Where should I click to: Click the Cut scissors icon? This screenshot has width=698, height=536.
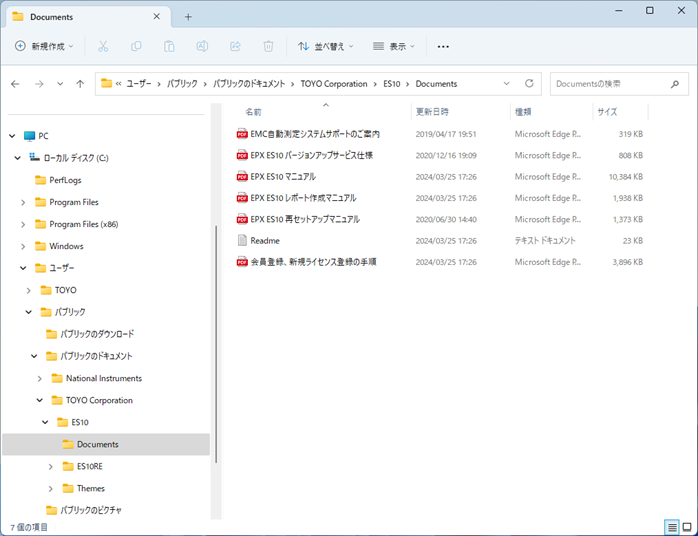[x=103, y=46]
